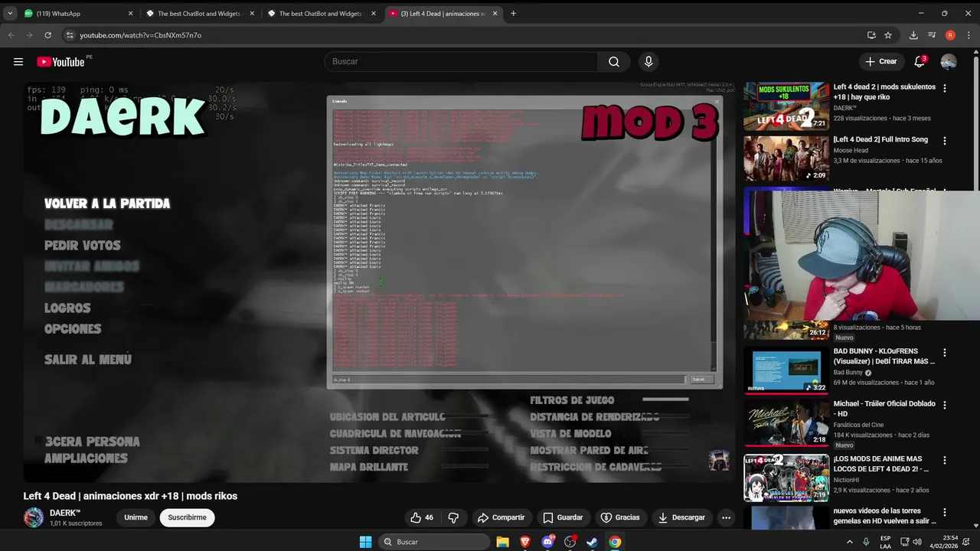This screenshot has width=980, height=551.
Task: Click the DAERK channel name link
Action: pyautogui.click(x=65, y=513)
